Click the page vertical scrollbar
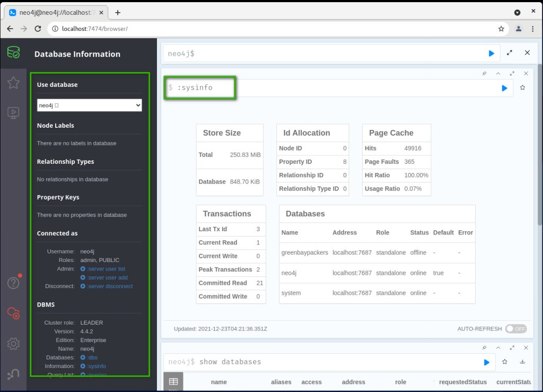Screen dimensions: 543x392 pos(539,159)
